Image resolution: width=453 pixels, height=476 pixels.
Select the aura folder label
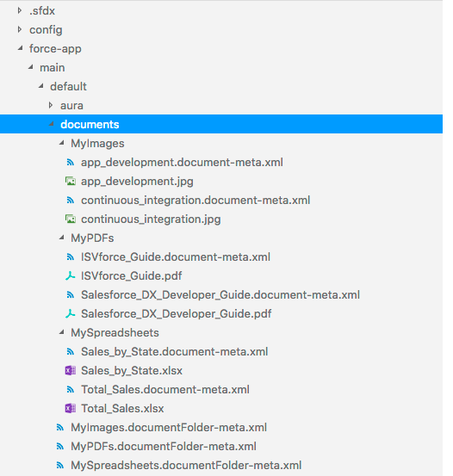coord(71,106)
